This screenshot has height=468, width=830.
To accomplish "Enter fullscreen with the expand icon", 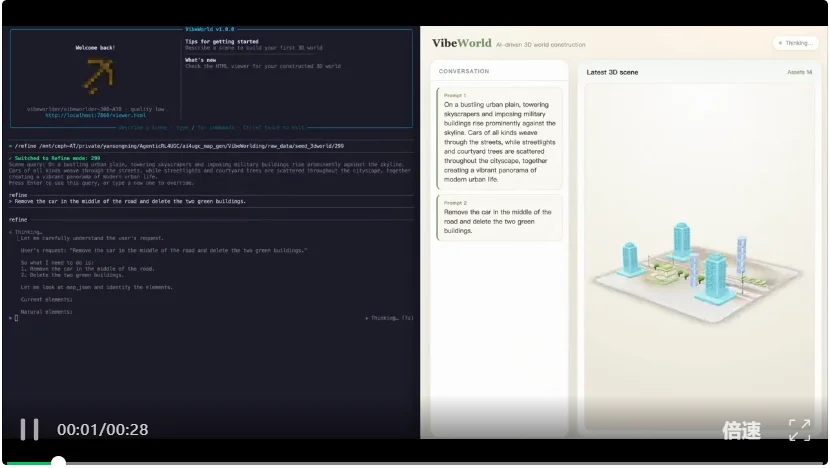I will 799,430.
